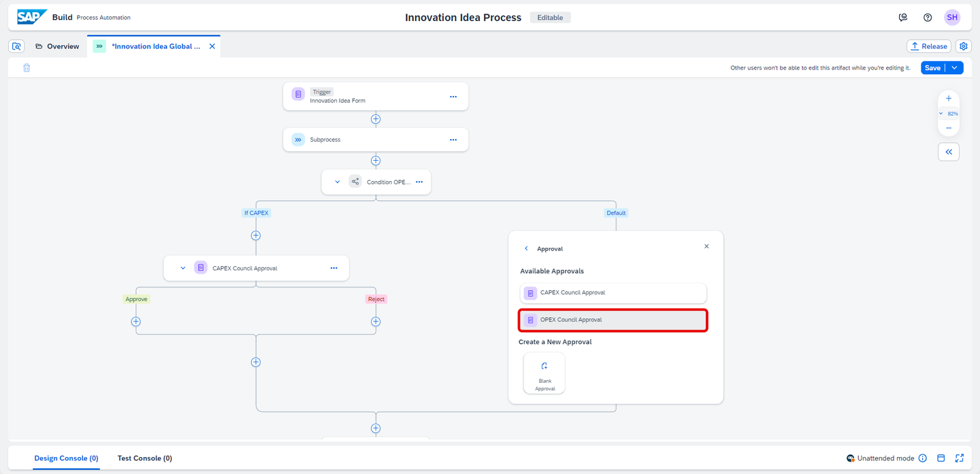Create a Blank Approval

544,373
